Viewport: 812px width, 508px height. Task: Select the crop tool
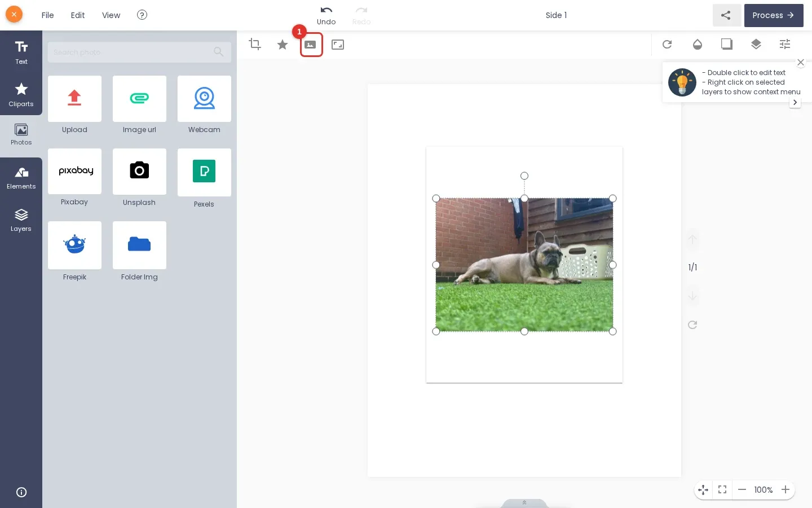255,45
